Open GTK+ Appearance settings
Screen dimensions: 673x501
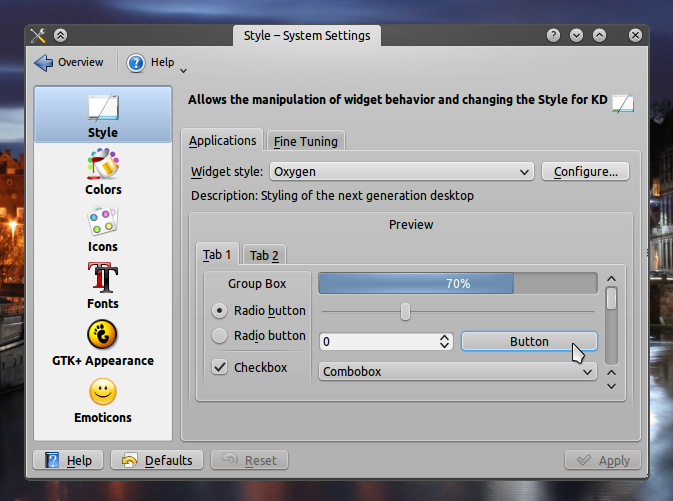tap(103, 343)
